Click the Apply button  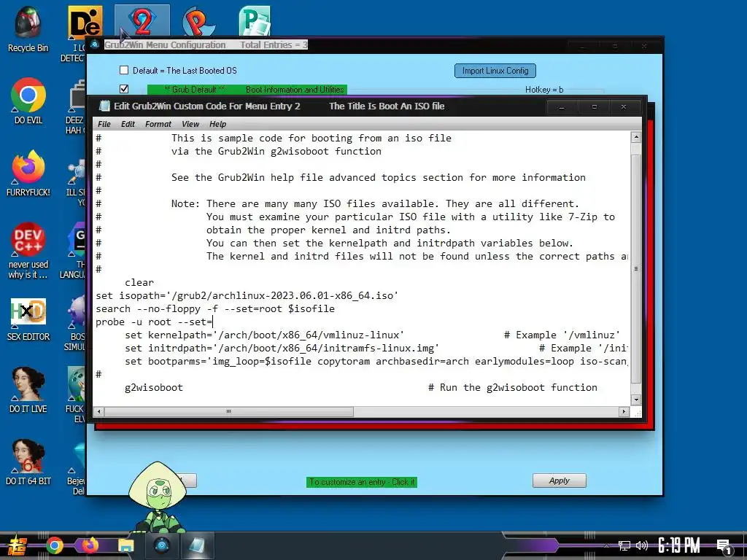(x=560, y=481)
